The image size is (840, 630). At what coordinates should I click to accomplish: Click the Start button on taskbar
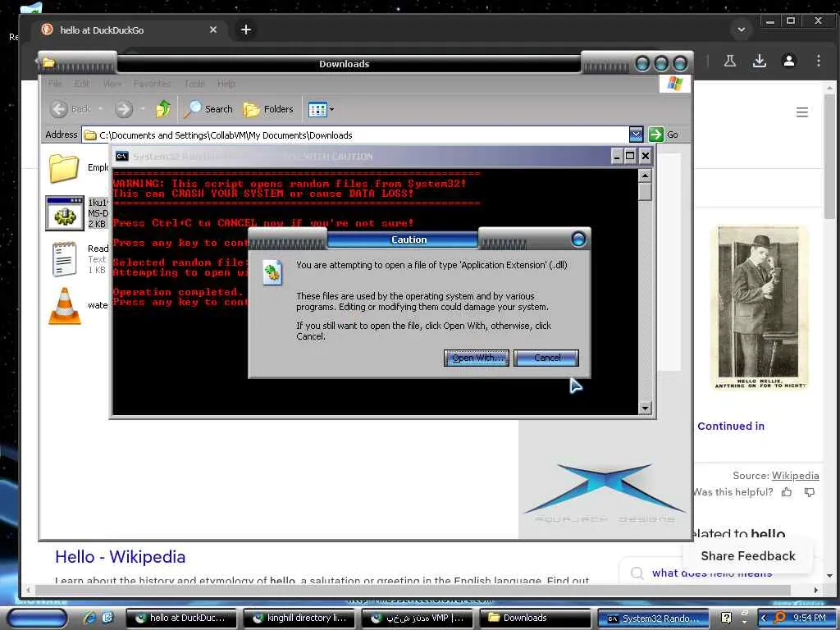[x=35, y=619]
